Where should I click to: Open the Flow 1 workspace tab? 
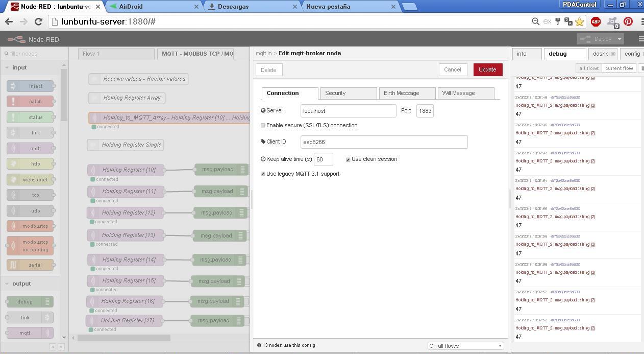tap(116, 54)
